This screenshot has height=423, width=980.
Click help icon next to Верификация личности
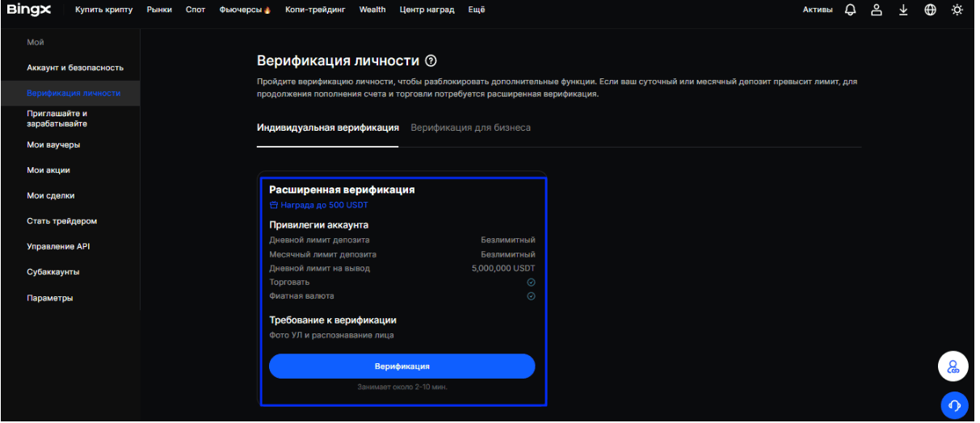point(431,61)
